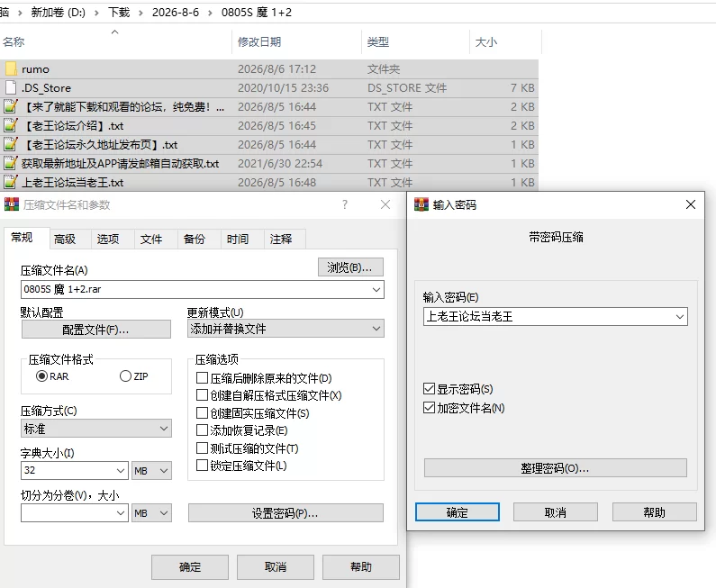This screenshot has width=716, height=588.
Task: Select RAR archive format
Action: tap(42, 376)
